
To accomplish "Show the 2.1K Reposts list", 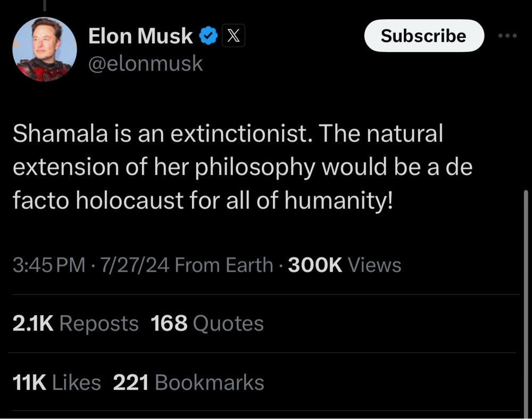I will [x=74, y=323].
